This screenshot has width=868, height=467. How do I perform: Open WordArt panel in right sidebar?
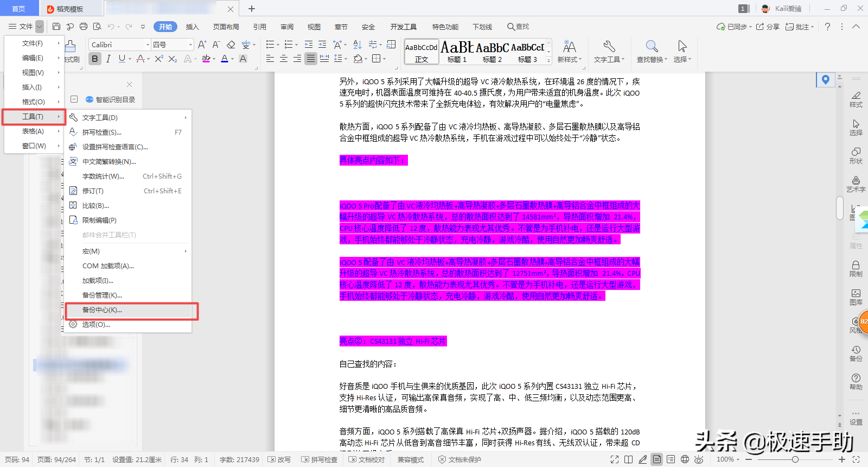tap(856, 184)
